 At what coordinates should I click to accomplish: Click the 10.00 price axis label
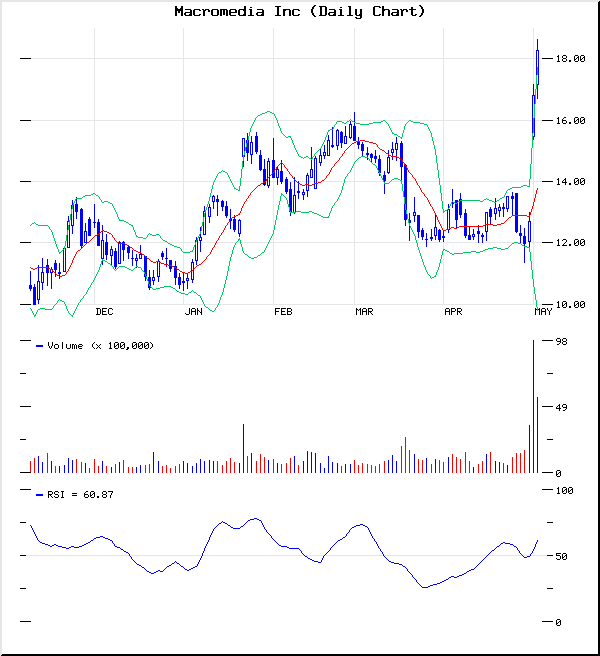click(570, 305)
